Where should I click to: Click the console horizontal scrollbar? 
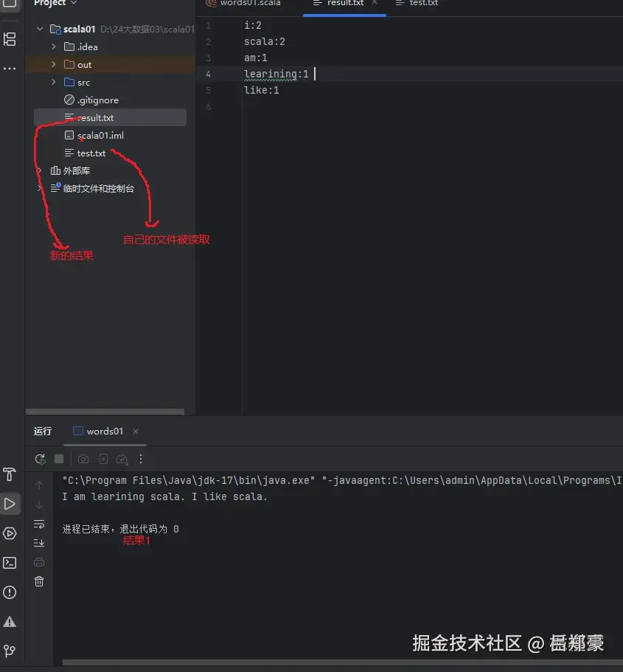point(342,662)
